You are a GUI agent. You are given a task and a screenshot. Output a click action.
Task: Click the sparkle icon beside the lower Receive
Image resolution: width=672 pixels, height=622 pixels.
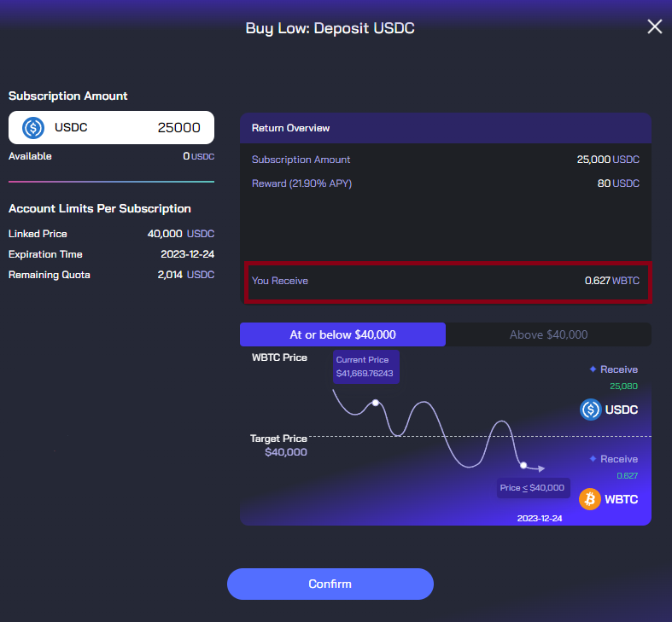tap(593, 459)
